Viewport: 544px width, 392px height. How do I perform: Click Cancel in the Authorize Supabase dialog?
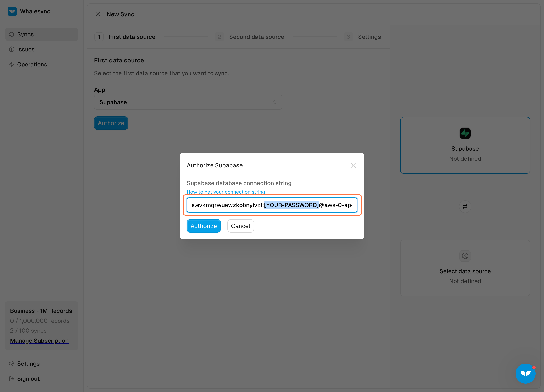(x=241, y=226)
